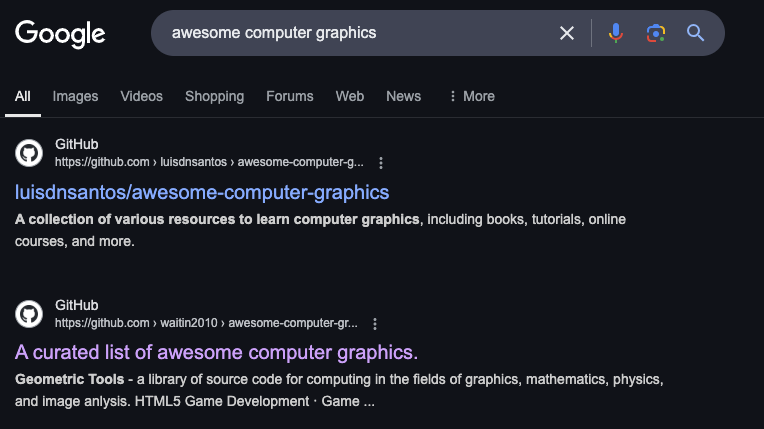Switch to the Videos tab
This screenshot has height=429, width=764.
(x=141, y=97)
